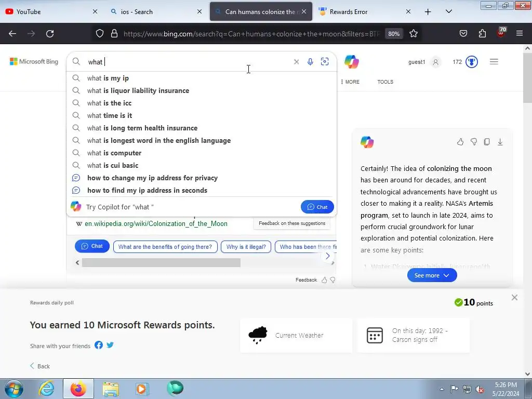Share on Twitter icon
The image size is (532, 399).
(x=110, y=345)
